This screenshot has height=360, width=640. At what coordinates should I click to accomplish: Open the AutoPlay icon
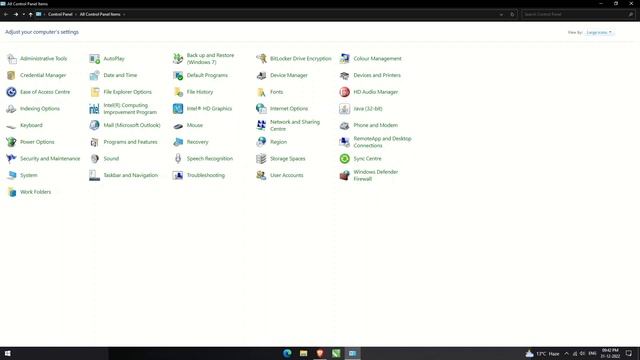pos(95,59)
